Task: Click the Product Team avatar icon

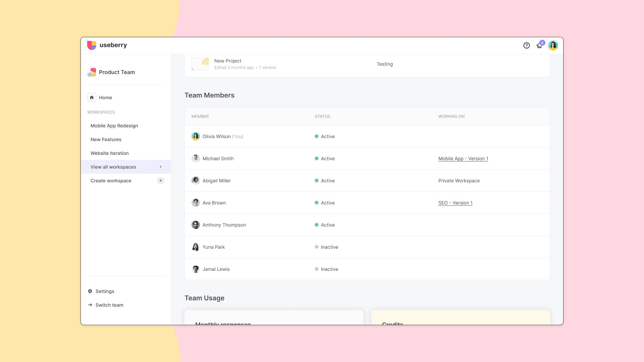Action: point(92,72)
